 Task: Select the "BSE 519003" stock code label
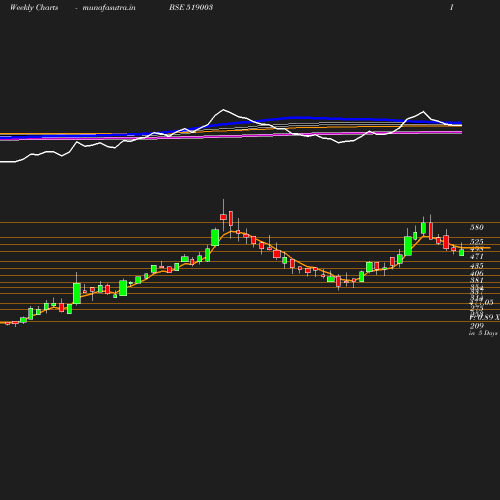[191, 7]
